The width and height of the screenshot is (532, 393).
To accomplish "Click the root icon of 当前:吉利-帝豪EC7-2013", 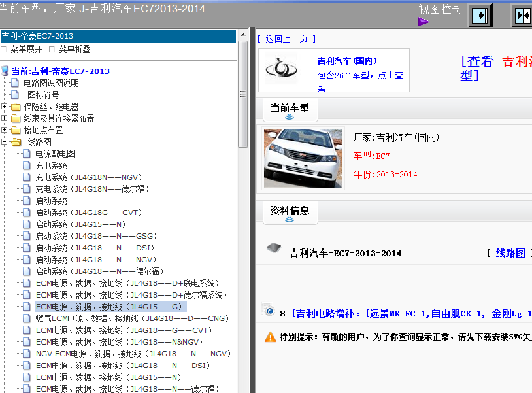I will click(5, 71).
